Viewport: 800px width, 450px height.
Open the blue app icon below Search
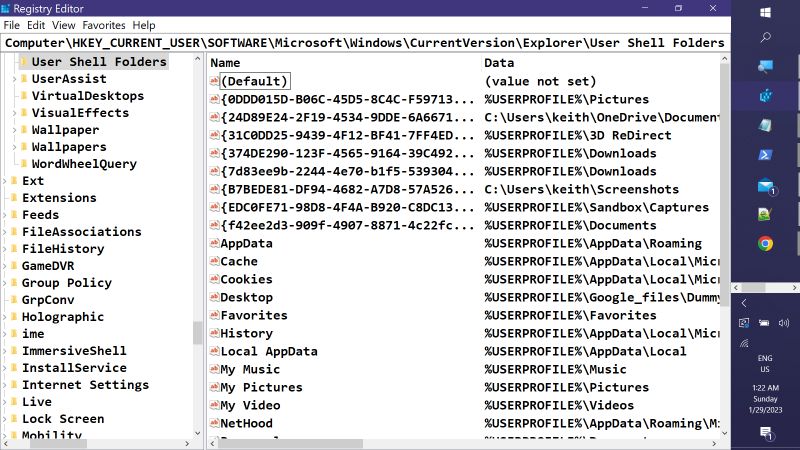coord(765,67)
